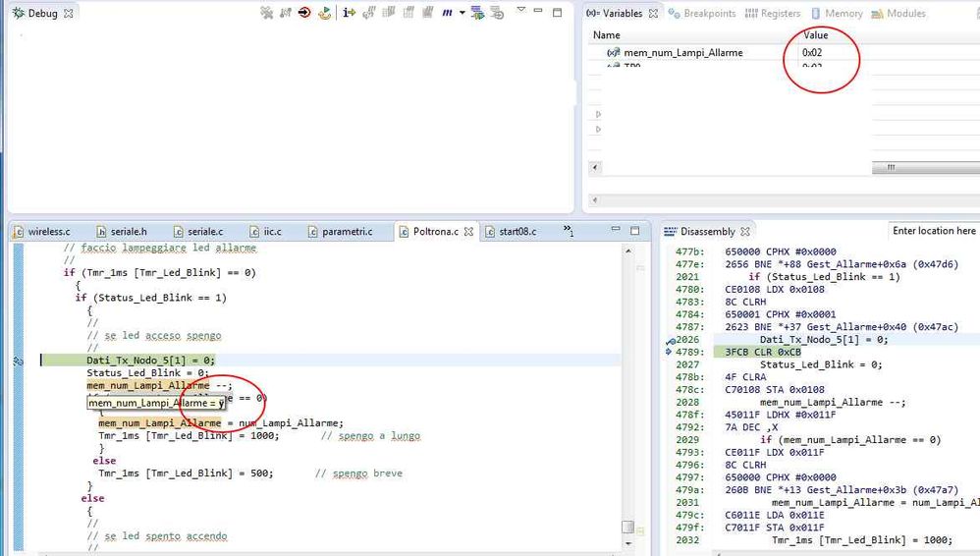Click highlighted '3FCB CLR 0xCB' disassembly line
Screen dimensions: 980x556
(x=763, y=352)
